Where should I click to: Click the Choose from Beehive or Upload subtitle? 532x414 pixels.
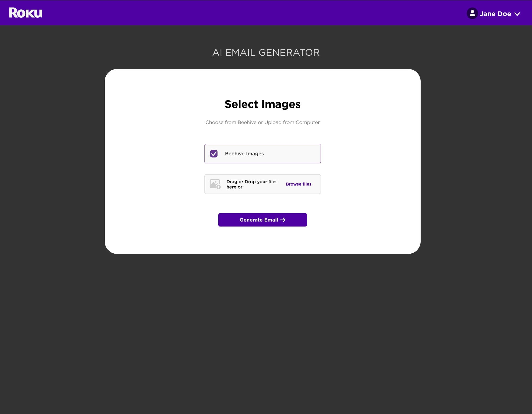(x=262, y=122)
